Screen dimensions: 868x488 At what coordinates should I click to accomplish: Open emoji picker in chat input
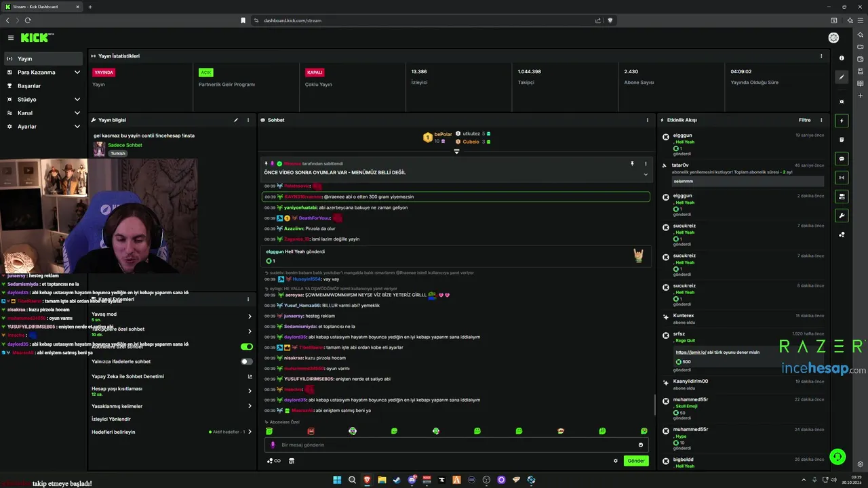[x=640, y=445]
